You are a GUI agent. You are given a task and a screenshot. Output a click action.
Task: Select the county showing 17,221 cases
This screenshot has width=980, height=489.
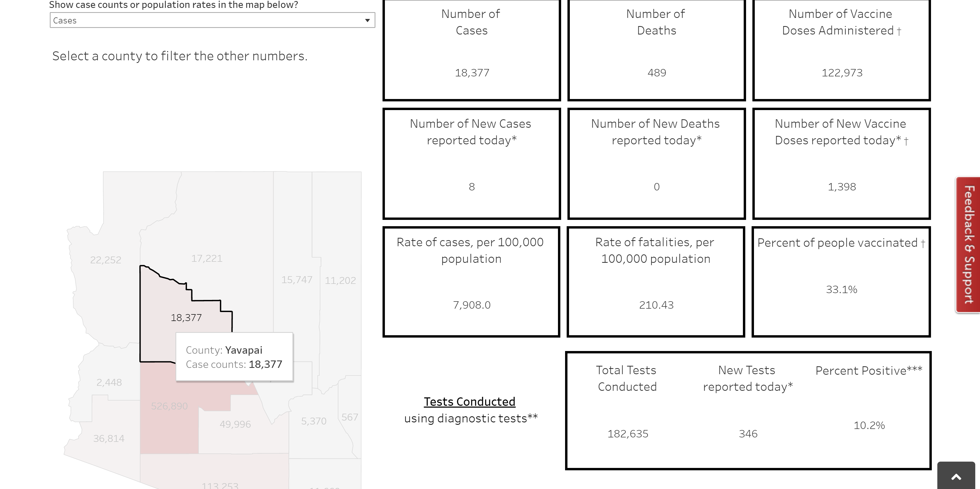tap(207, 259)
